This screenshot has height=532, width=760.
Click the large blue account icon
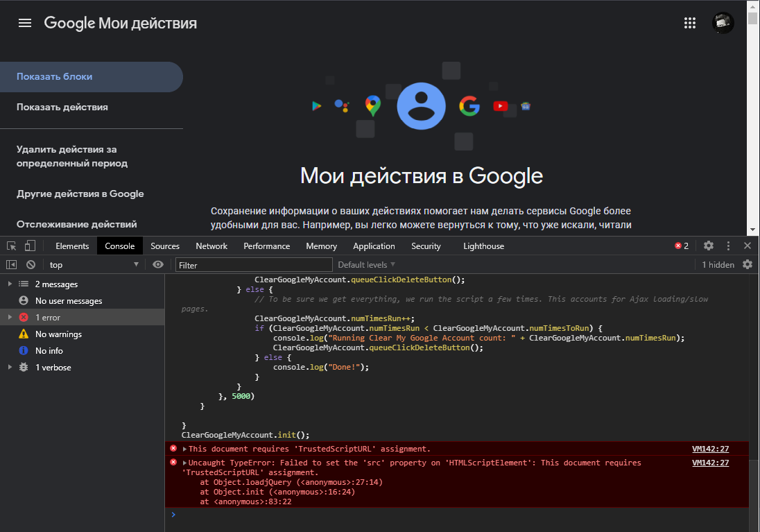[x=421, y=105]
